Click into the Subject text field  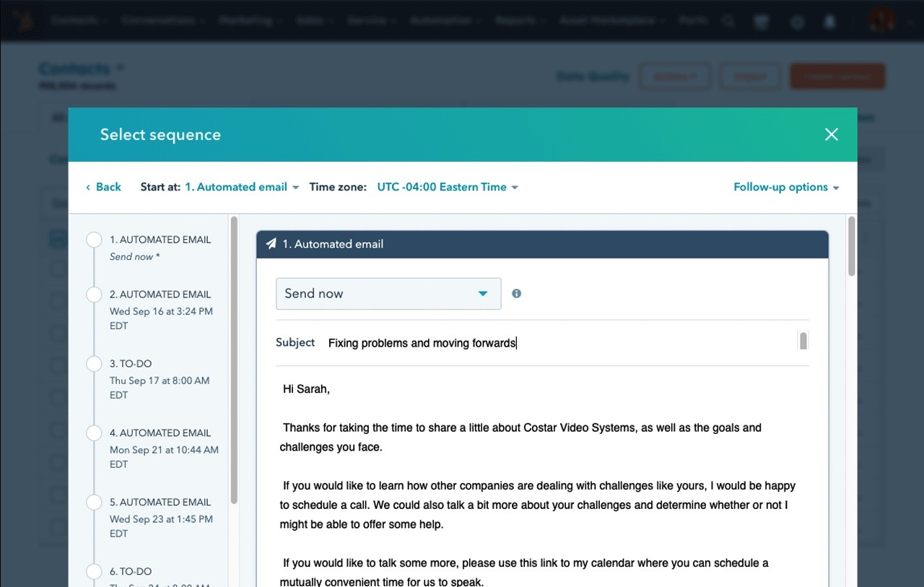point(556,343)
